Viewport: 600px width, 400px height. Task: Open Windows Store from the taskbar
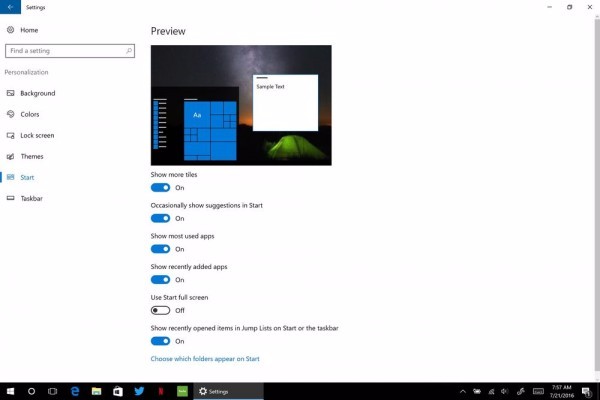point(117,391)
